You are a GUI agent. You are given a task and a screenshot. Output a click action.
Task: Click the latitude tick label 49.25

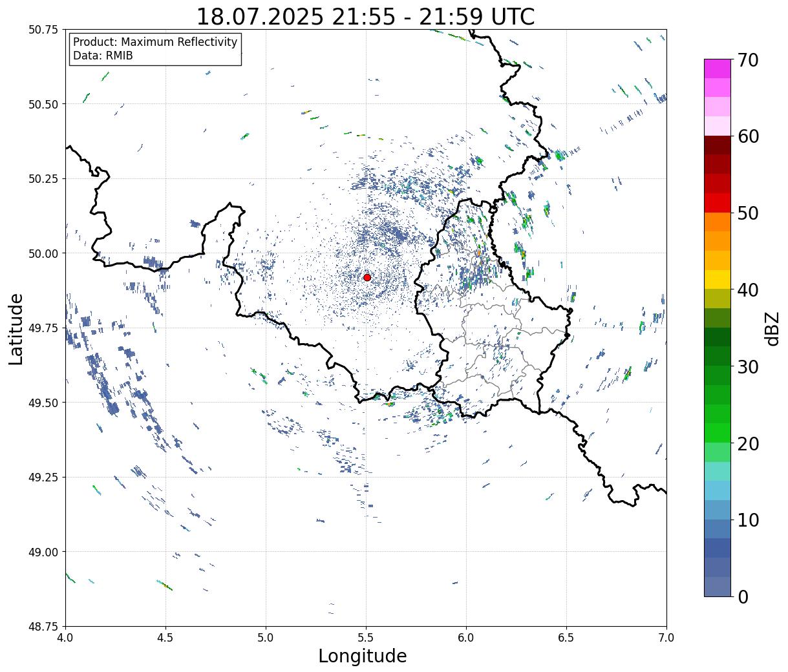43,478
